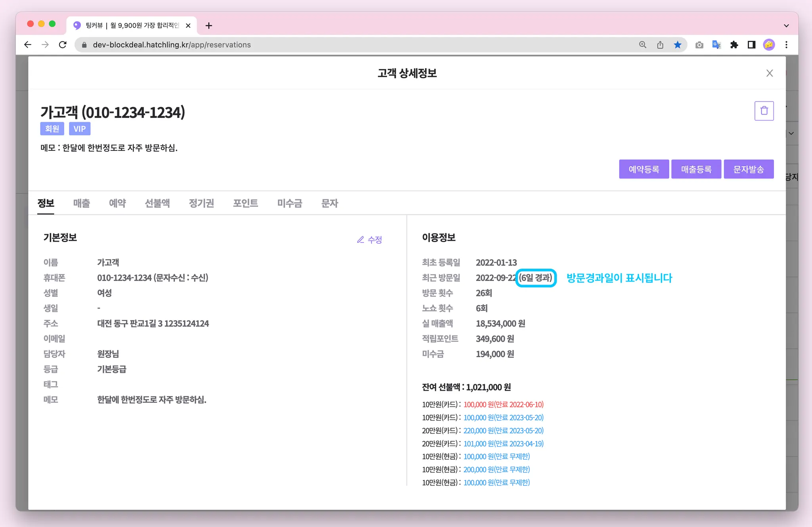Switch to the 매출 tab
Viewport: 812px width, 527px height.
81,203
